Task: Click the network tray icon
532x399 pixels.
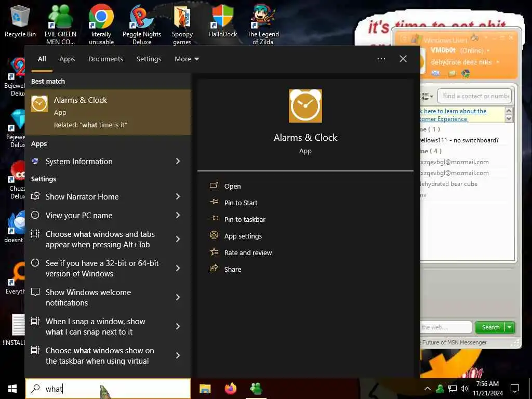Action: point(453,389)
